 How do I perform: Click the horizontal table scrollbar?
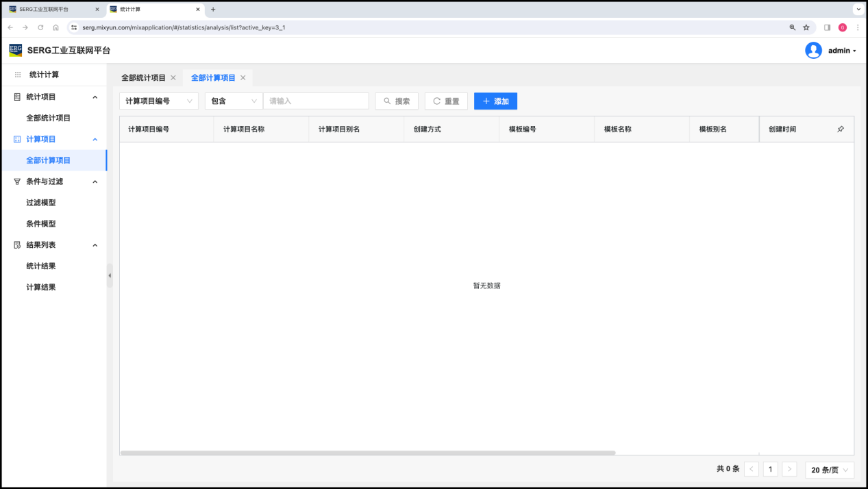[x=368, y=453]
